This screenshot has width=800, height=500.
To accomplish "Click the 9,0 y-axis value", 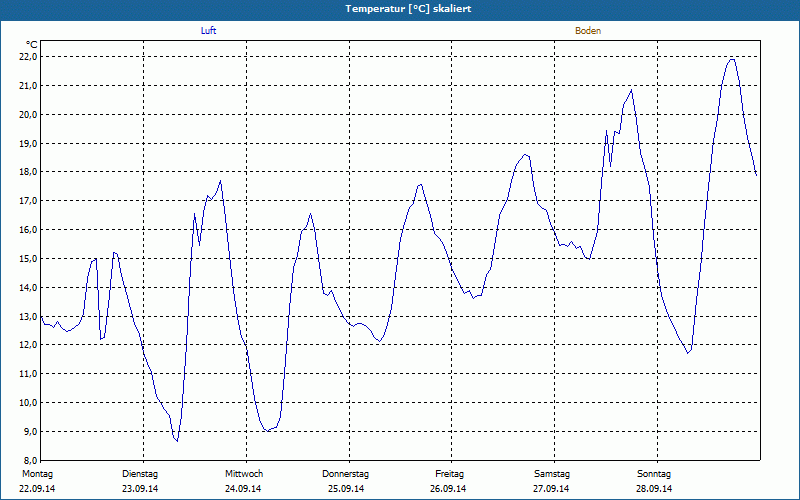I will click(x=29, y=432).
